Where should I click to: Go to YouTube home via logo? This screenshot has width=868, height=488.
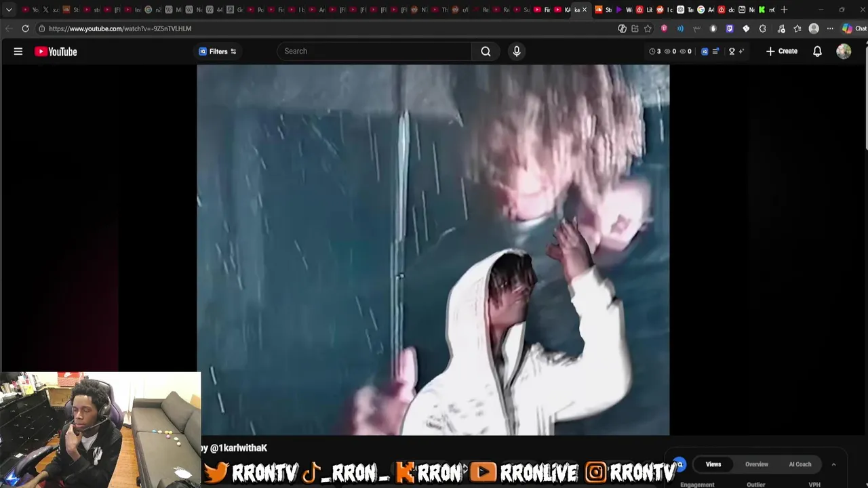56,52
